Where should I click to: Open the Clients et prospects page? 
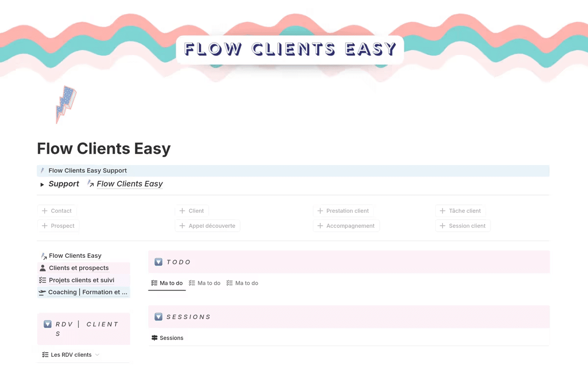pos(79,268)
